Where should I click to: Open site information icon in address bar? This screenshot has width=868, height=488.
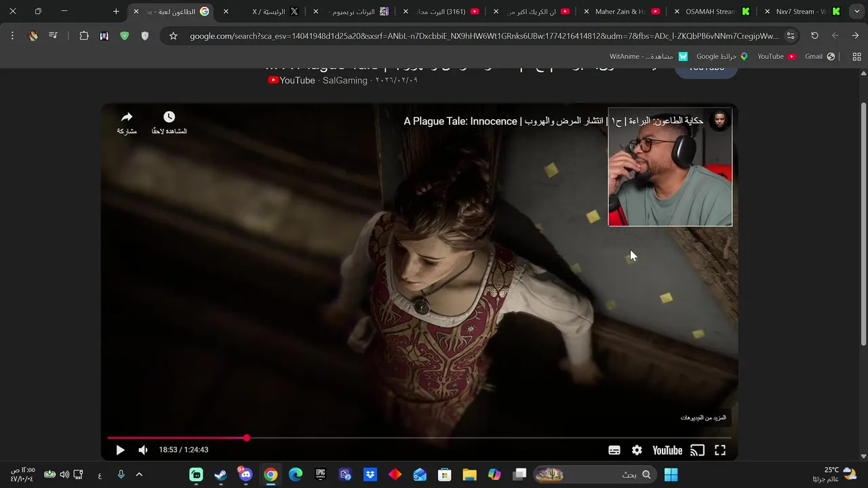[790, 36]
